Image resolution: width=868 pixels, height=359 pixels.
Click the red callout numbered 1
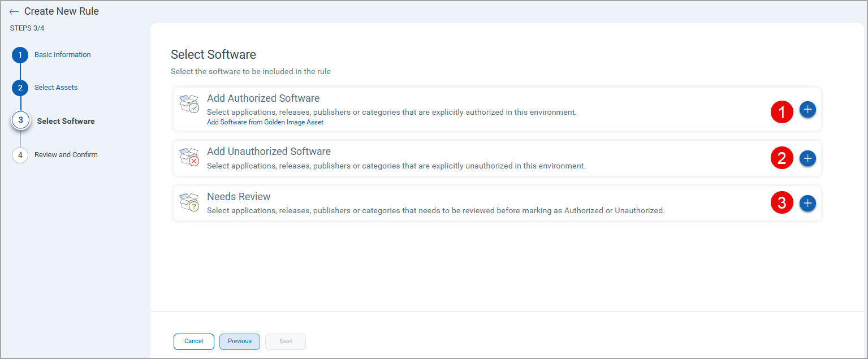click(782, 112)
